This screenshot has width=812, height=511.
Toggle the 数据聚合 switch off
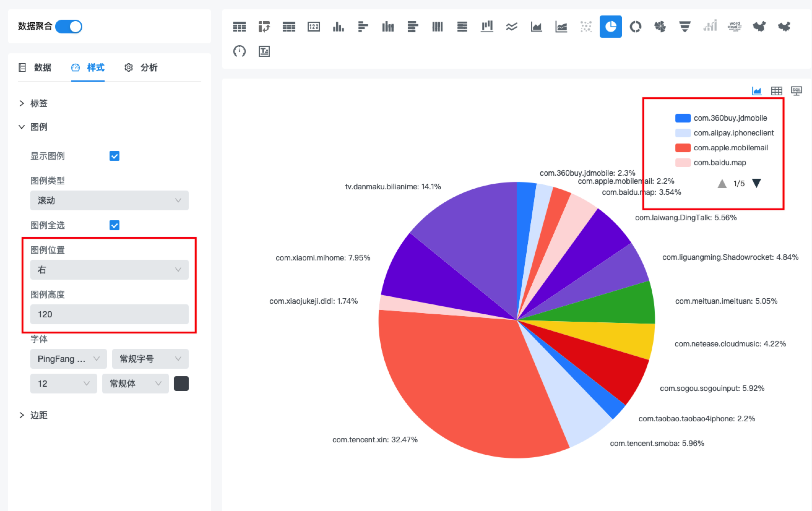coord(68,27)
